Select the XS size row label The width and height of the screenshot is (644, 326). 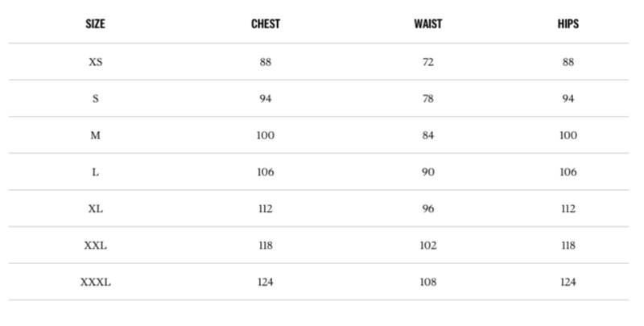point(95,62)
